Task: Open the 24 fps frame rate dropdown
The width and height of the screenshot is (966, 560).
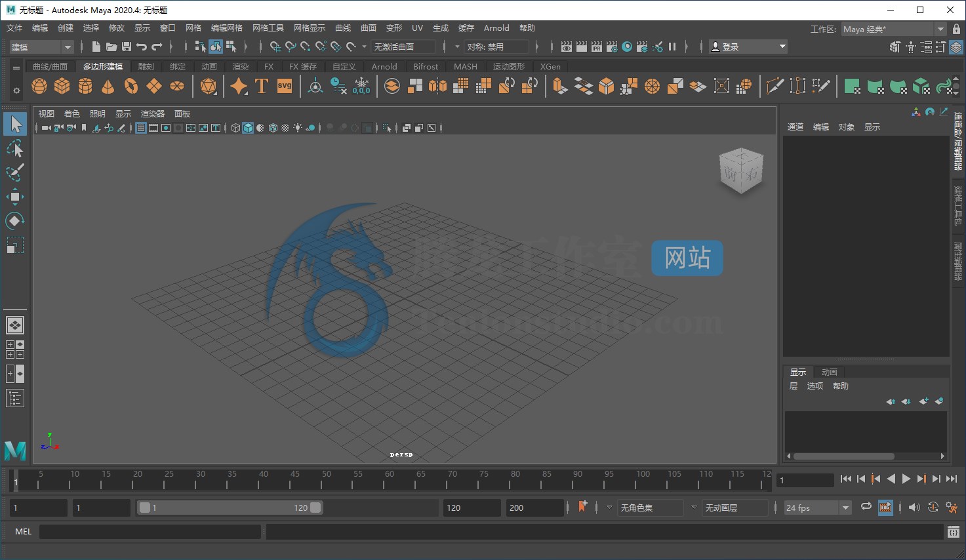Action: 818,508
